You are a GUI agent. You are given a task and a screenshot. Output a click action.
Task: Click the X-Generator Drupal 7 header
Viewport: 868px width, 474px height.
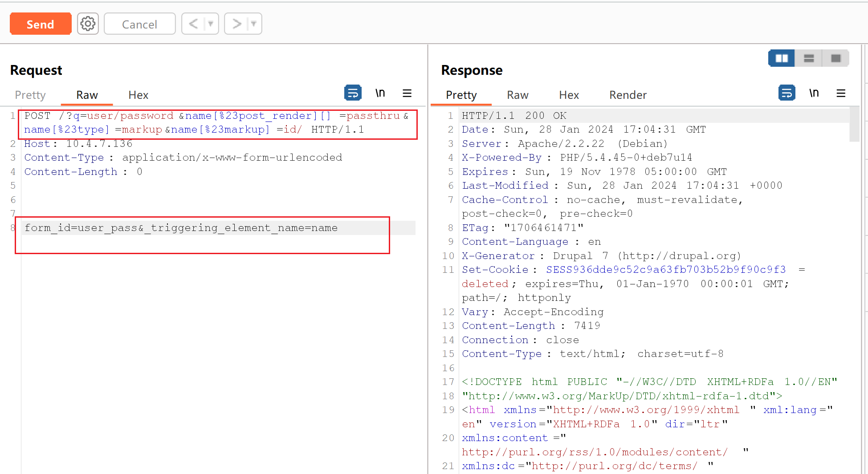pyautogui.click(x=601, y=256)
